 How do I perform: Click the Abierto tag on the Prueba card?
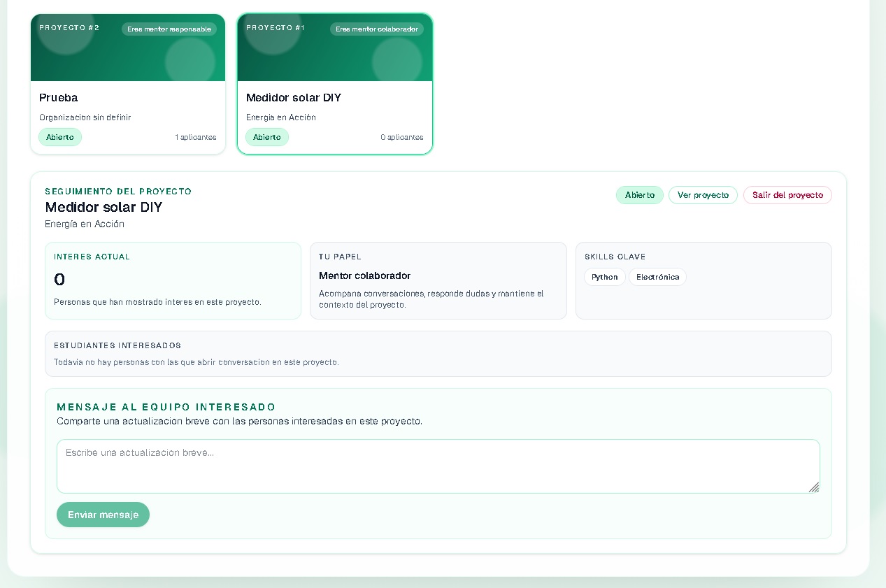(60, 137)
